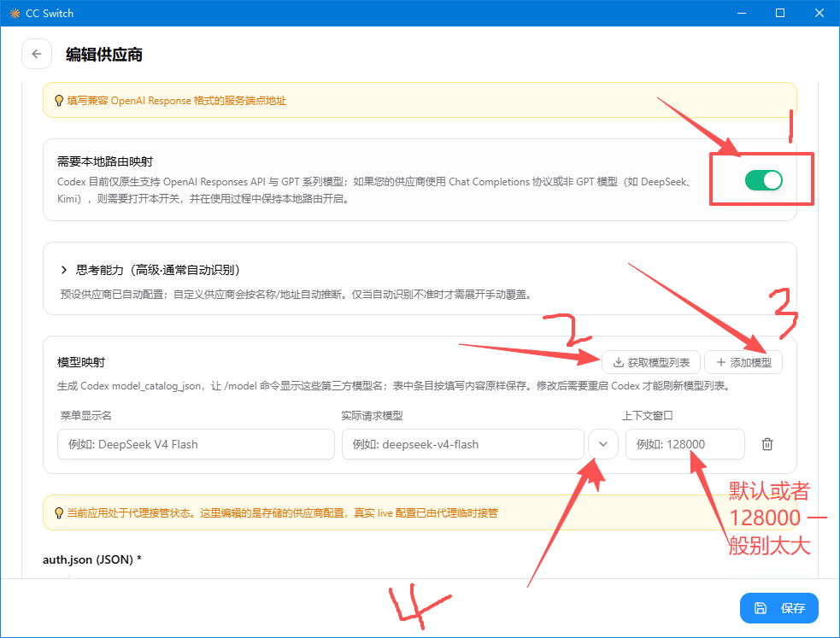Toggle the 需要本地路由映射 switch
Viewport: 840px width, 638px height.
763,180
